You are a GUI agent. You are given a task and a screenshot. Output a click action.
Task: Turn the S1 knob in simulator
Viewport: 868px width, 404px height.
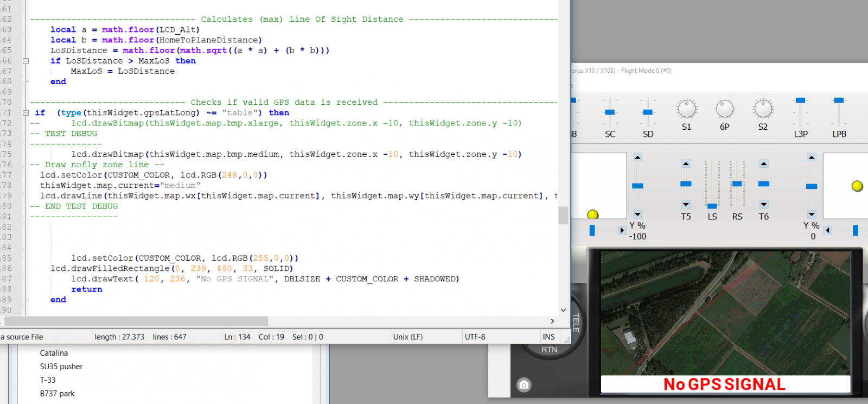click(687, 109)
